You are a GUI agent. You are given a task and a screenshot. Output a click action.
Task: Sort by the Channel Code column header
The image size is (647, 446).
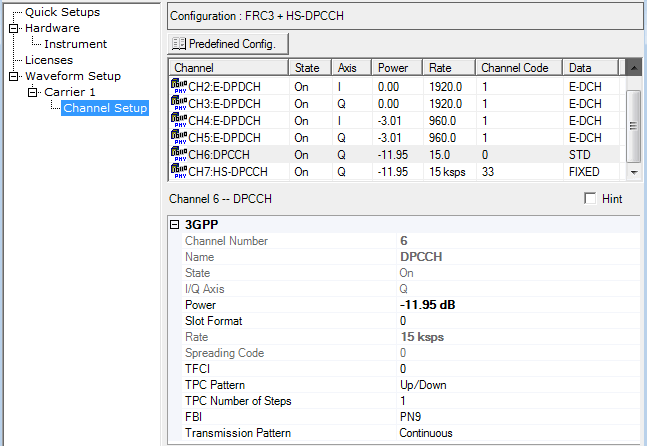519,67
